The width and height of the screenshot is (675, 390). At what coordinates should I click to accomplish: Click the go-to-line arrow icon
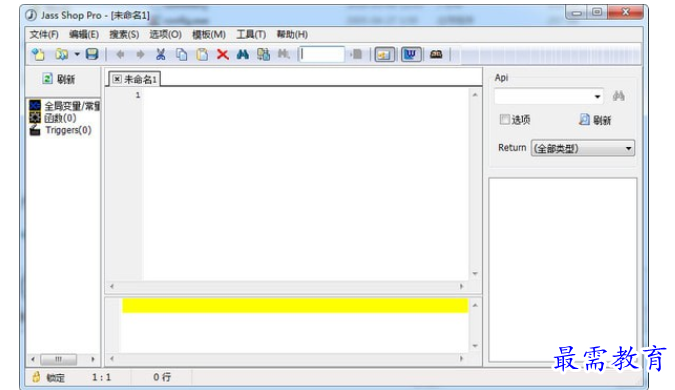click(x=356, y=54)
